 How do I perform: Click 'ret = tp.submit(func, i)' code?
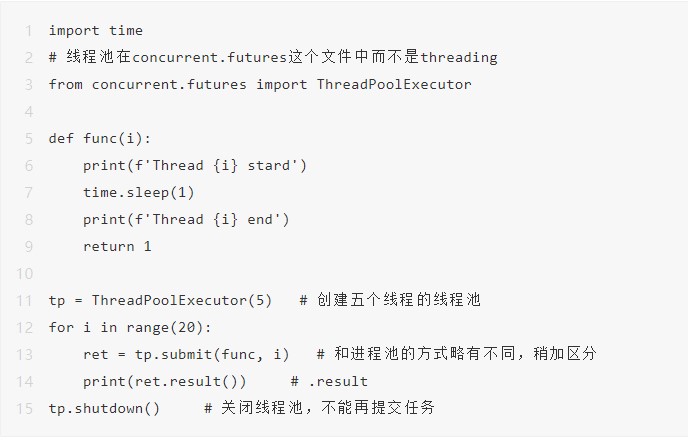click(186, 354)
